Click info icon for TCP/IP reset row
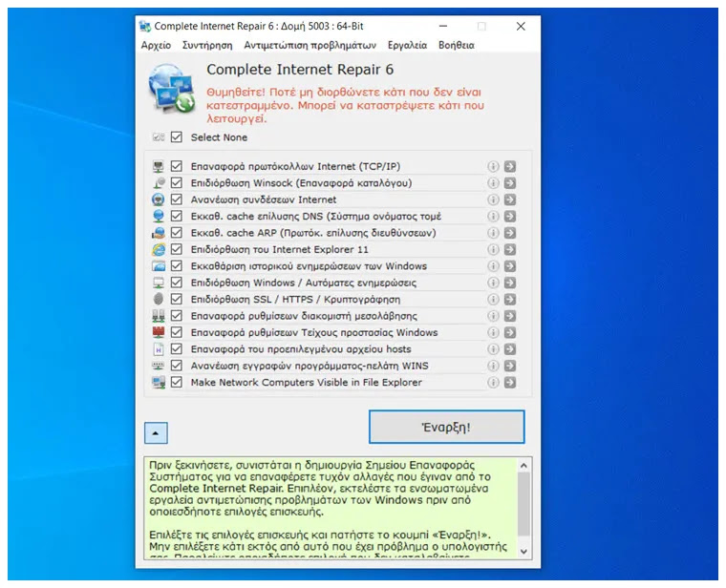 pos(493,166)
